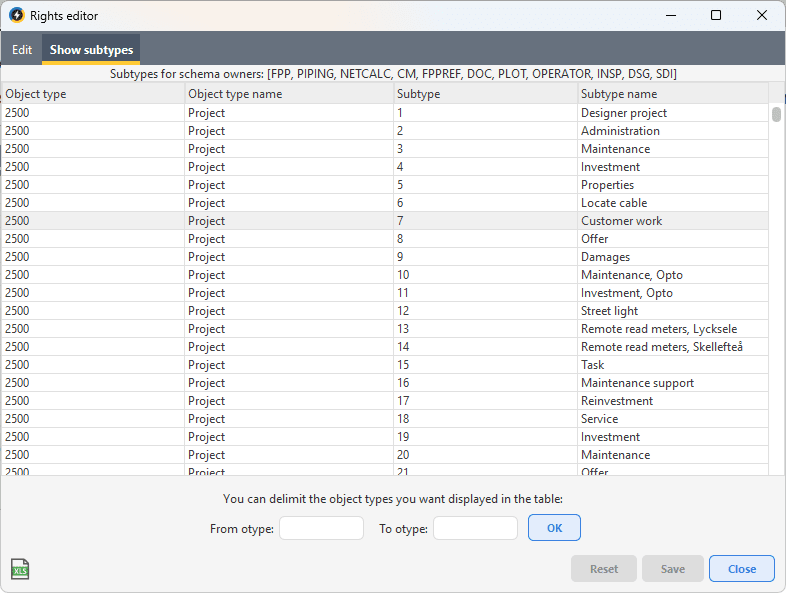Click the Object type name column header
The image size is (786, 593).
[288, 94]
